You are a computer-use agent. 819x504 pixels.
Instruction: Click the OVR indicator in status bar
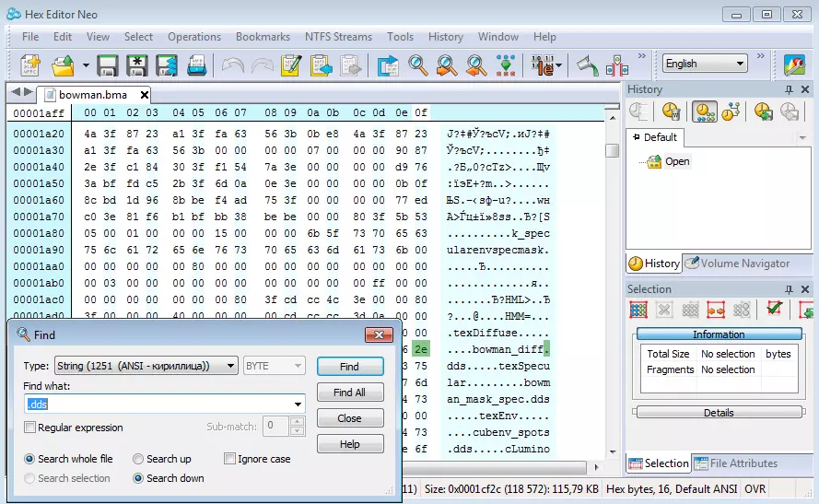pyautogui.click(x=755, y=489)
